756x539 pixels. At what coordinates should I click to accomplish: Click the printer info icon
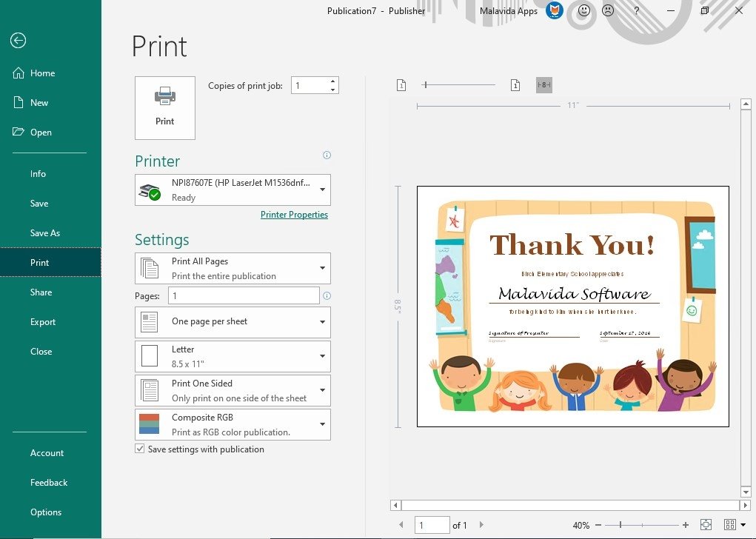pyautogui.click(x=327, y=155)
